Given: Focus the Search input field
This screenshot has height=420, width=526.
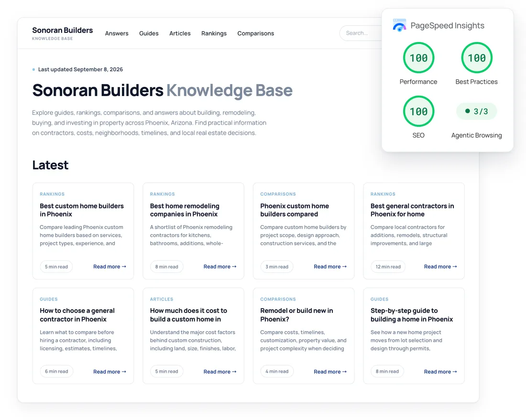Looking at the screenshot, I should [x=361, y=33].
